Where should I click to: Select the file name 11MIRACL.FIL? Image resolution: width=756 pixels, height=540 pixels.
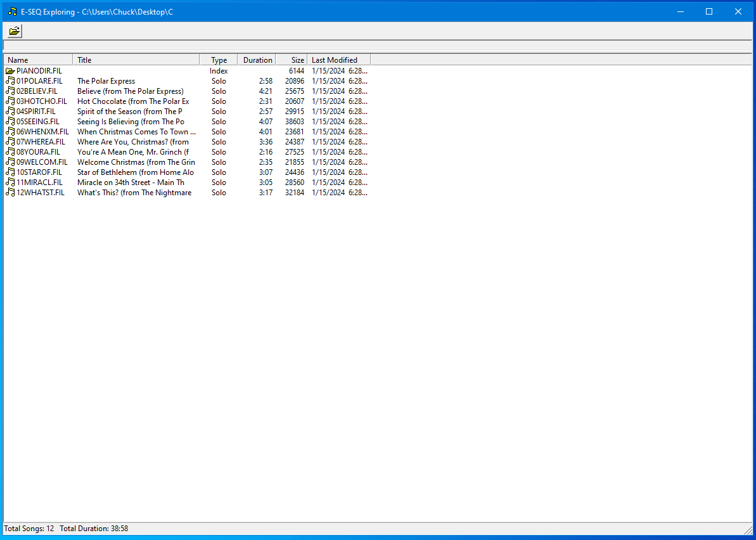(39, 183)
